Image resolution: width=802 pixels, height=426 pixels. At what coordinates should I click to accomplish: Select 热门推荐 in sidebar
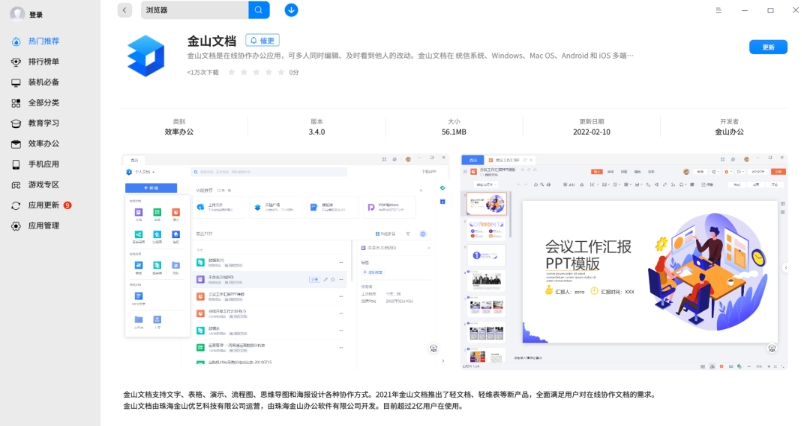click(43, 41)
